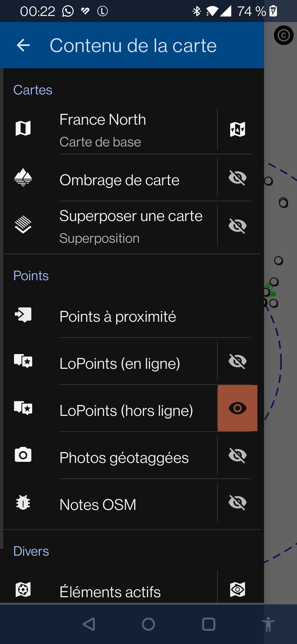This screenshot has width=297, height=644.
Task: Select the LoPoints (hors ligne) label
Action: coord(126,411)
